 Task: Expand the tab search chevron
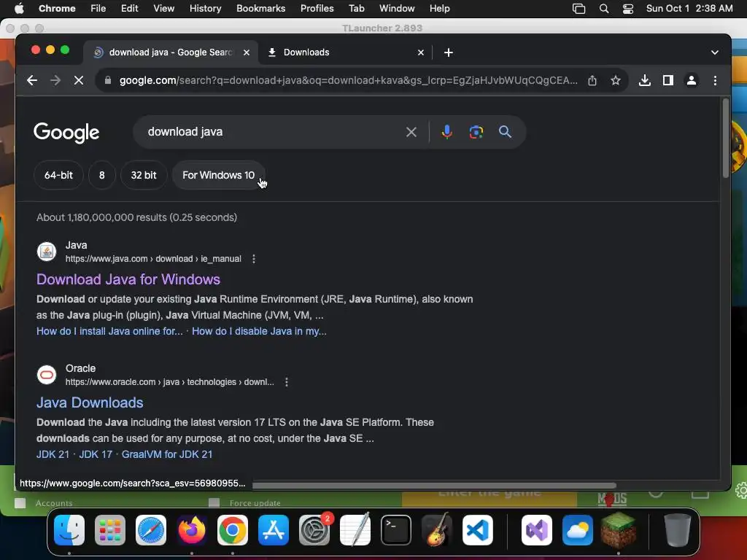pos(714,52)
